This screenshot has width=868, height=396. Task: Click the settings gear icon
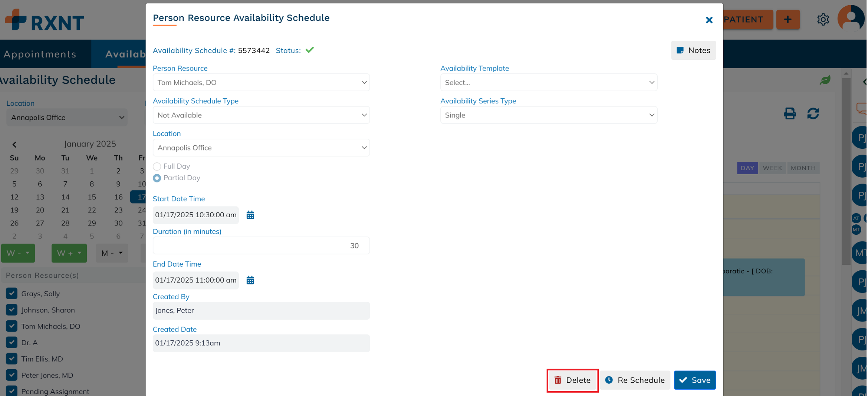[823, 20]
